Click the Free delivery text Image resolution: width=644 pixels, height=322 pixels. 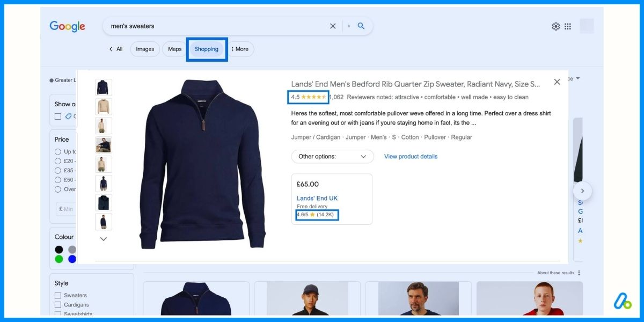point(311,207)
